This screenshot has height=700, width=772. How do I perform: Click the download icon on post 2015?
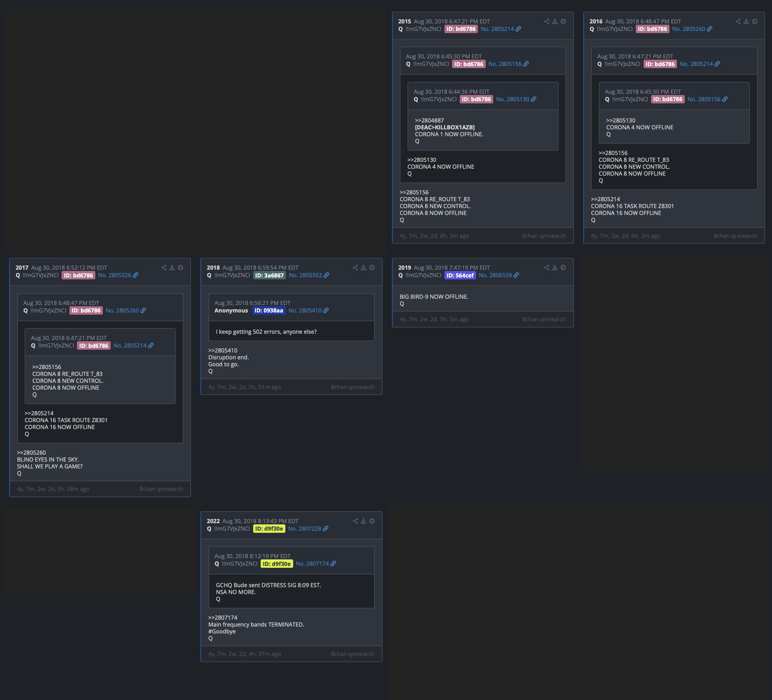554,22
